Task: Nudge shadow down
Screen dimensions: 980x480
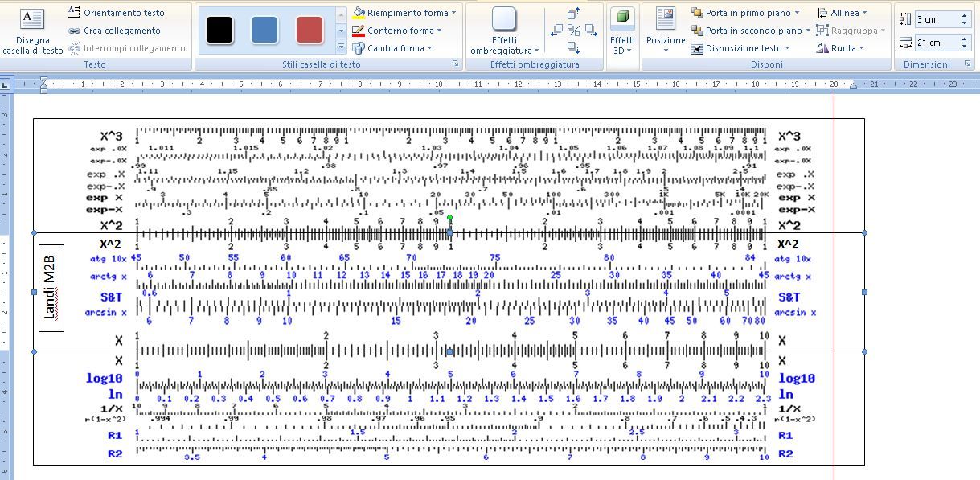Action: [x=573, y=47]
